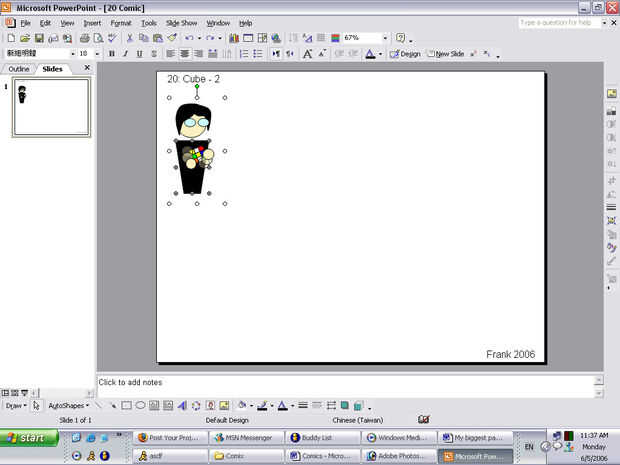Activate the Format Painter brush
The width and height of the screenshot is (620, 465).
click(172, 38)
